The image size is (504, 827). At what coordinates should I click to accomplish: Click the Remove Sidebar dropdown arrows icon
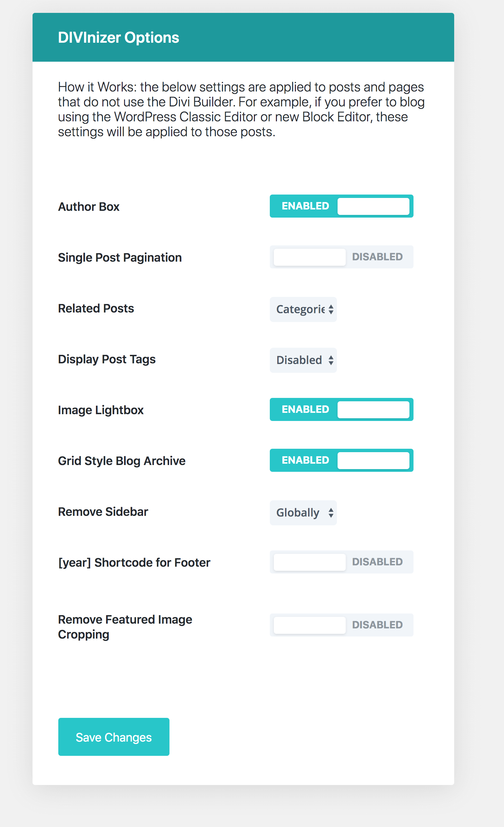(331, 513)
